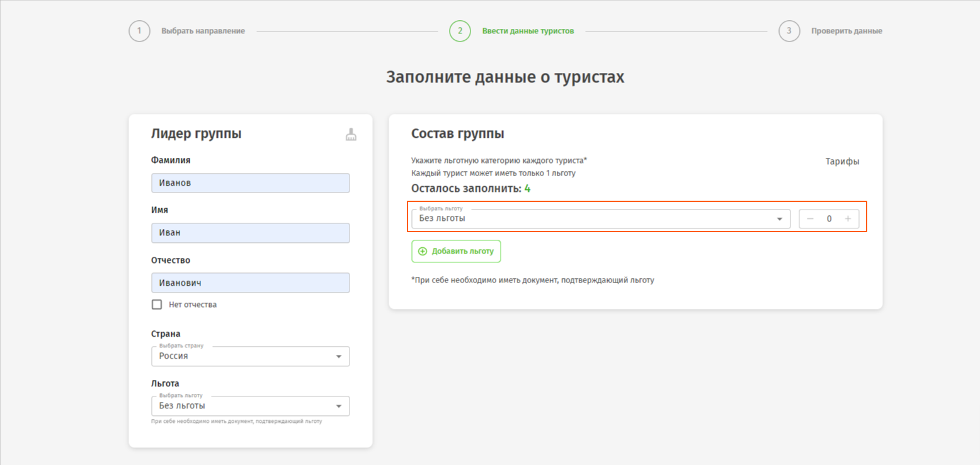Go to 'Выбрать направление' step
Image resolution: width=980 pixels, height=465 pixels.
203,31
